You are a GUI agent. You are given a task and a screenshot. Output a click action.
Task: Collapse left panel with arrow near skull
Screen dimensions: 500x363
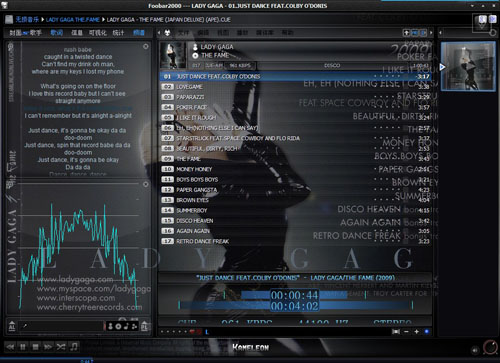click(159, 32)
